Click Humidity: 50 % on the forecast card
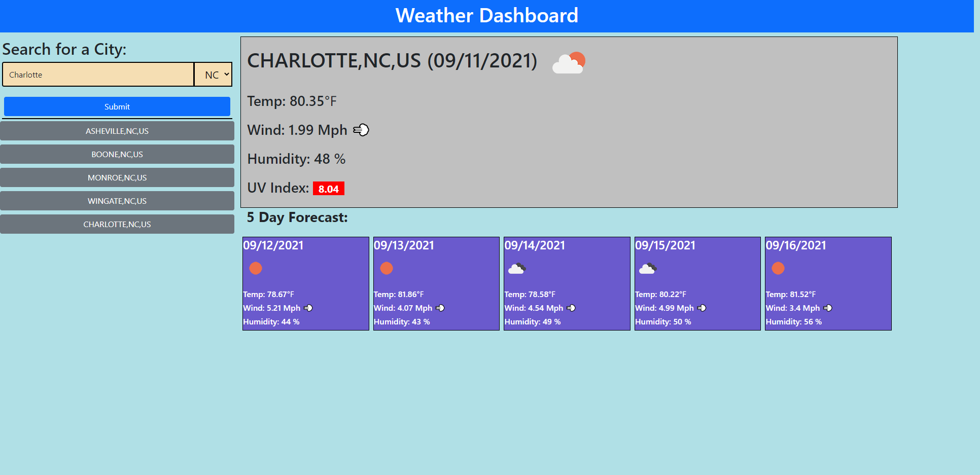 (x=663, y=322)
